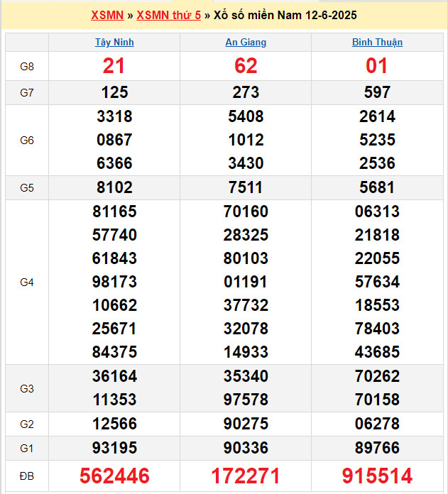Click G3 number 35340

coord(246,376)
